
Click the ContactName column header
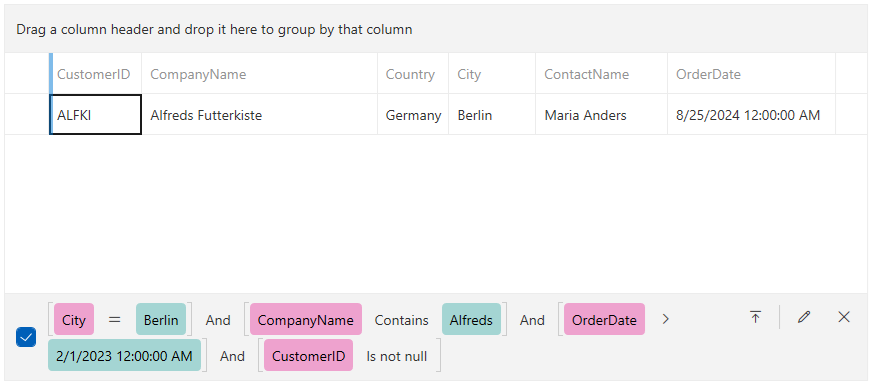coord(602,73)
